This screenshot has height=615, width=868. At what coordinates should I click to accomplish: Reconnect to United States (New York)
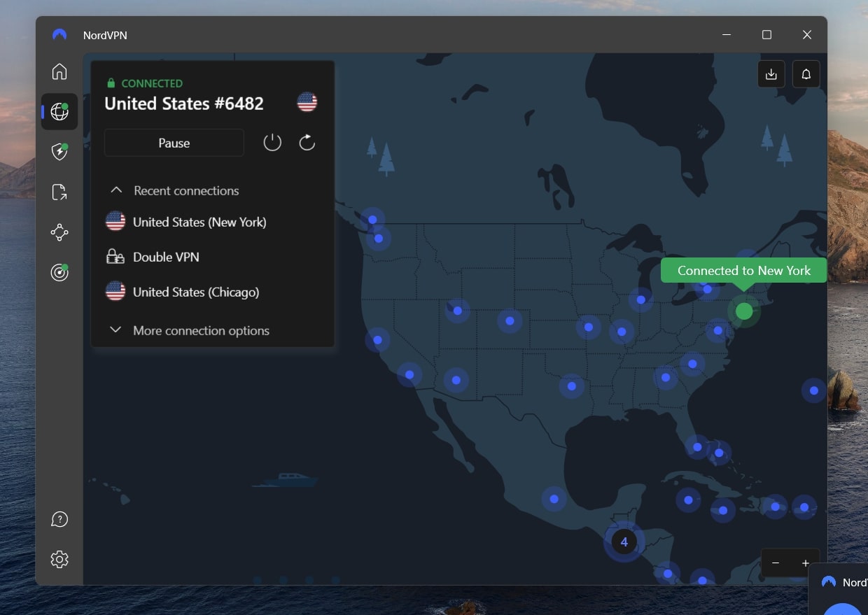(x=199, y=222)
